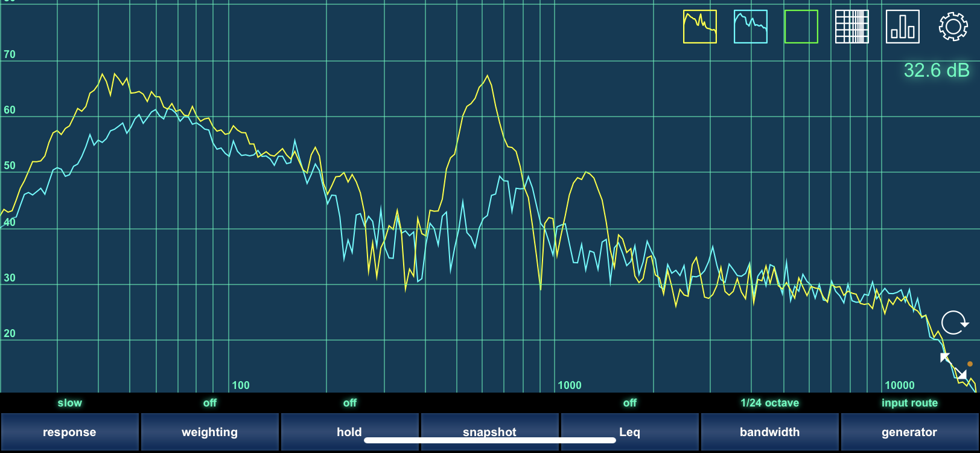The height and width of the screenshot is (453, 980).
Task: Select the yellow spectrum trace icon
Action: (699, 27)
